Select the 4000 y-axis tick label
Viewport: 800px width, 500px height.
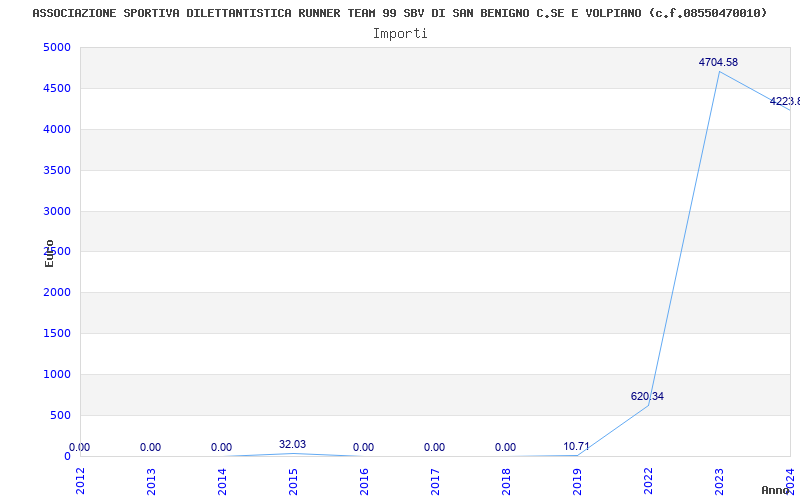tap(57, 129)
